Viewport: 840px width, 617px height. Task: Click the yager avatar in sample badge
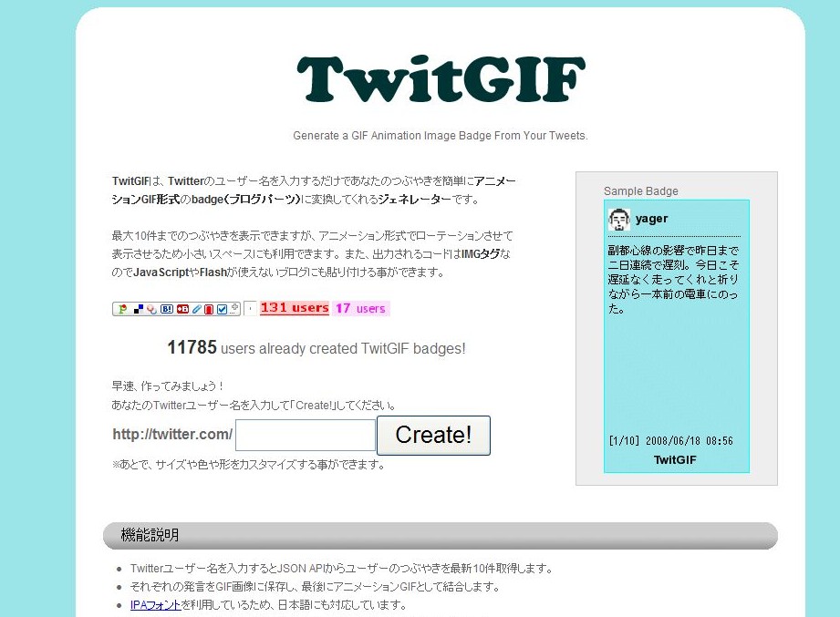[x=618, y=220]
